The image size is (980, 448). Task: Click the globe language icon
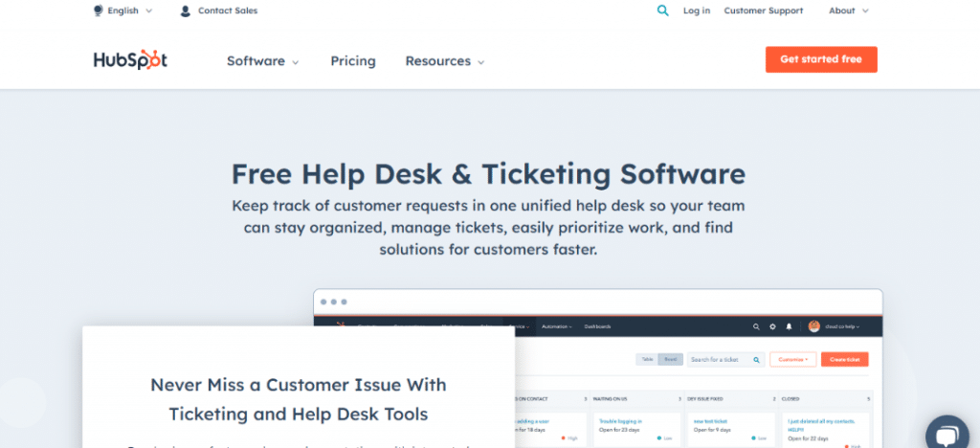(x=99, y=11)
